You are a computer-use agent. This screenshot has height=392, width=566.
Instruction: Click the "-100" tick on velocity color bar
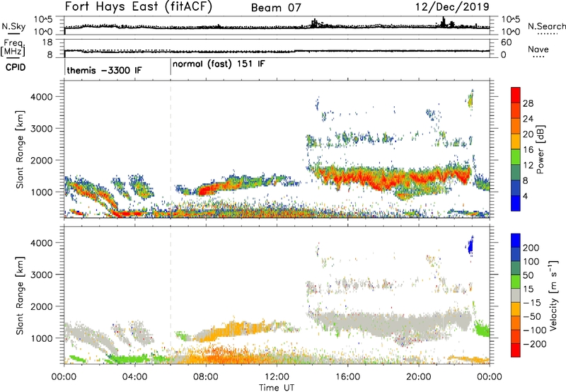point(534,330)
